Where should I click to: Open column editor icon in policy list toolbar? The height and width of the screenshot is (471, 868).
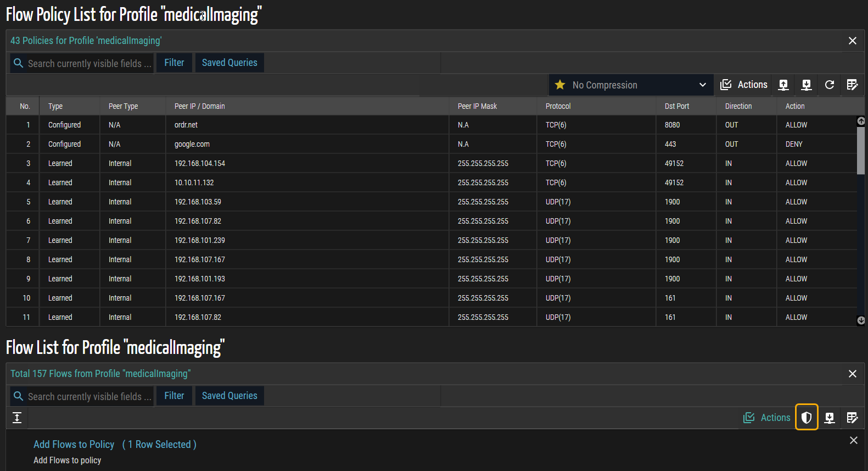(x=852, y=85)
